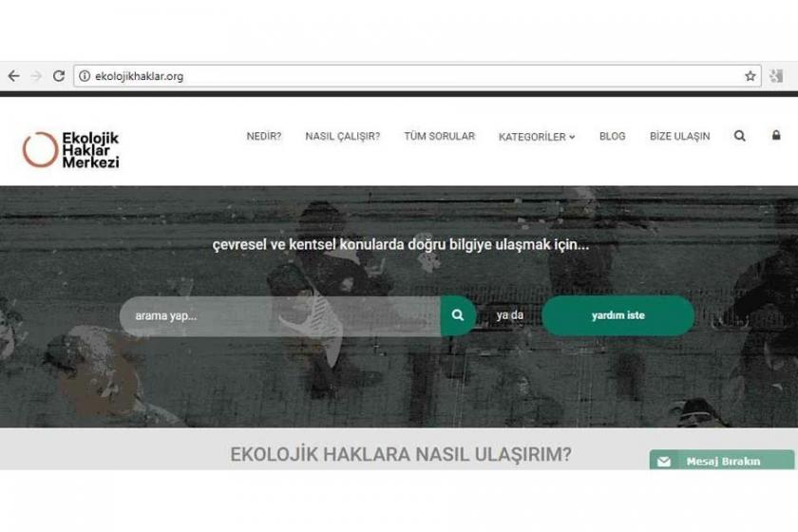Open the NEDİR? menu item
The width and height of the screenshot is (798, 532).
click(264, 137)
